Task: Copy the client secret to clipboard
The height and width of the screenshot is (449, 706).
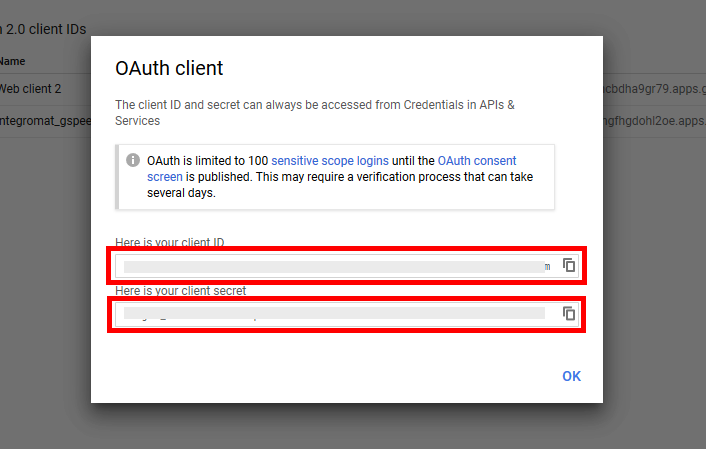Action: (x=569, y=313)
